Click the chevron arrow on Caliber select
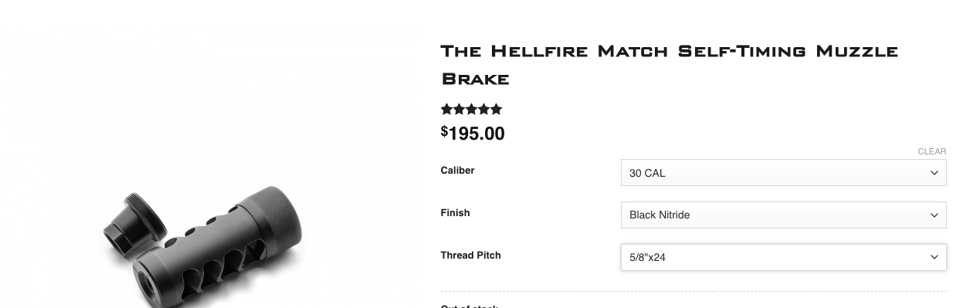 [x=934, y=173]
